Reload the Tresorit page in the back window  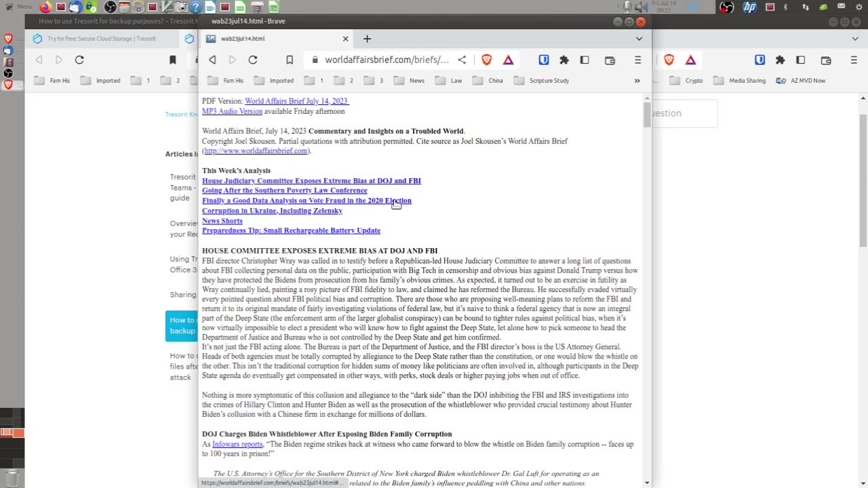tap(79, 60)
